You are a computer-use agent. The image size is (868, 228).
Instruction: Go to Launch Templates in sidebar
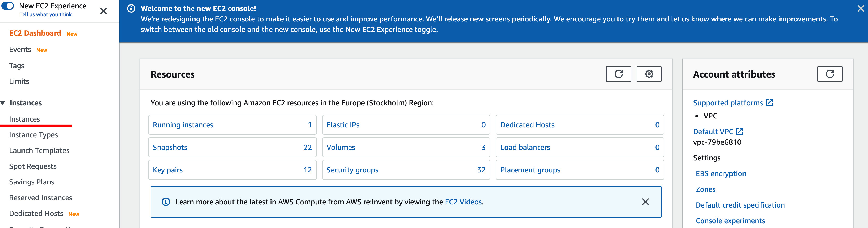(x=39, y=150)
